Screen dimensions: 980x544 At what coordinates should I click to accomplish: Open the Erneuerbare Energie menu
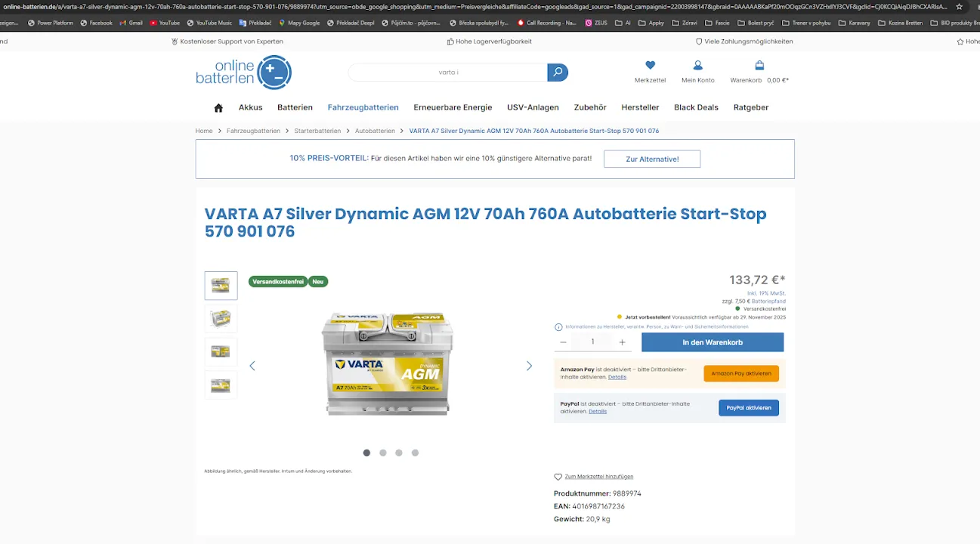coord(453,107)
